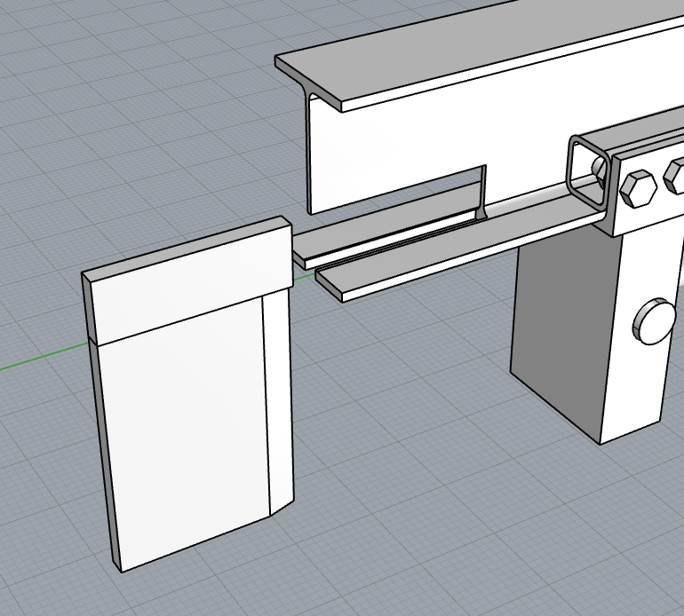Select the I-beam top flange upper surface
Image resolution: width=684 pixels, height=616 pixels.
[x=497, y=53]
